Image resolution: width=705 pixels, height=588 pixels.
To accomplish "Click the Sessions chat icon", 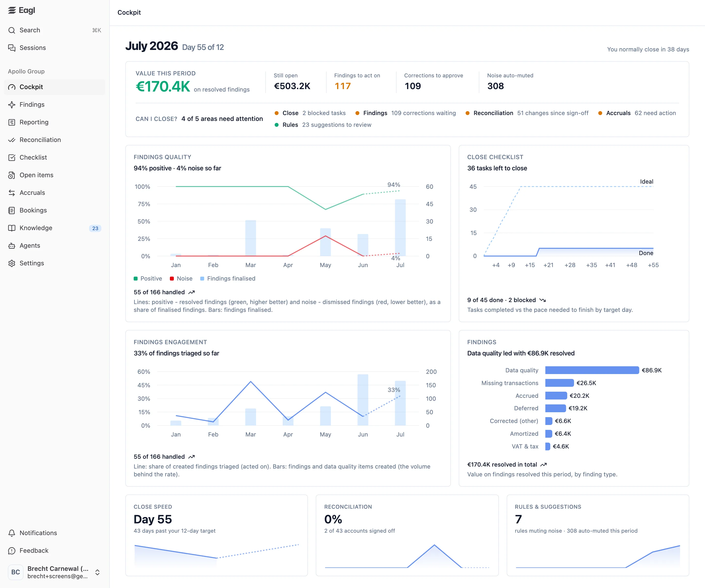I will 12,48.
